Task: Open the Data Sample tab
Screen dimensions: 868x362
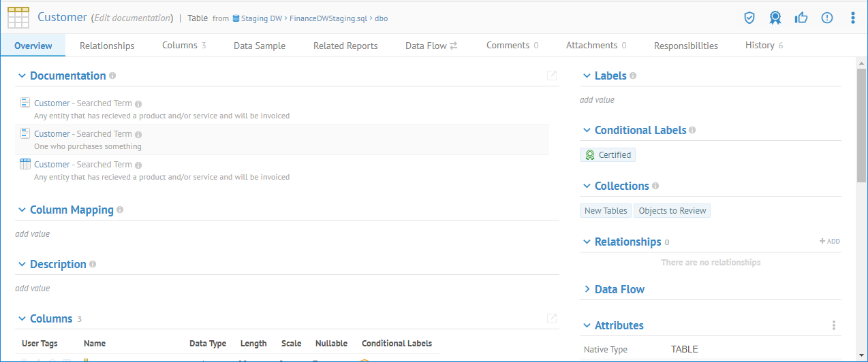Action: 259,46
